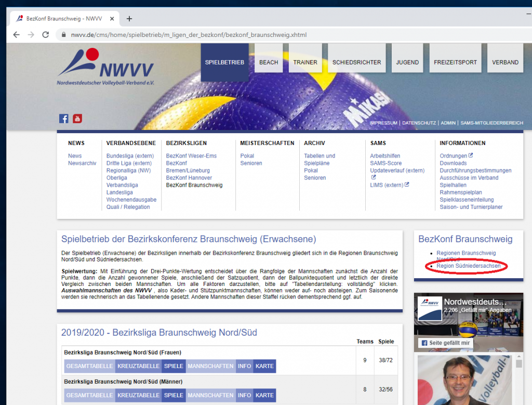Open MANNSCHAFTEN for the Frauen Bezirksliga
532x405 pixels.
[x=211, y=366]
